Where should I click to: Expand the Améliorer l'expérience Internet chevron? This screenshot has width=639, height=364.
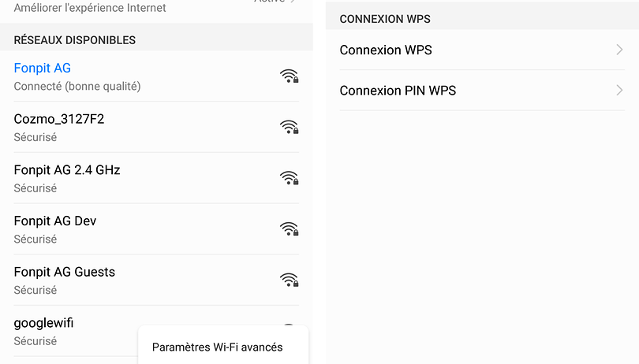(293, 2)
